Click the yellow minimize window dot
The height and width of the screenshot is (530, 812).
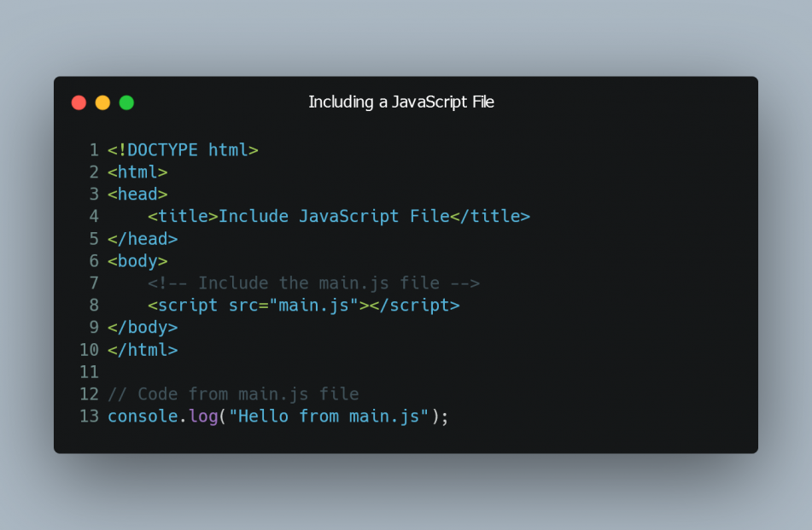click(102, 102)
